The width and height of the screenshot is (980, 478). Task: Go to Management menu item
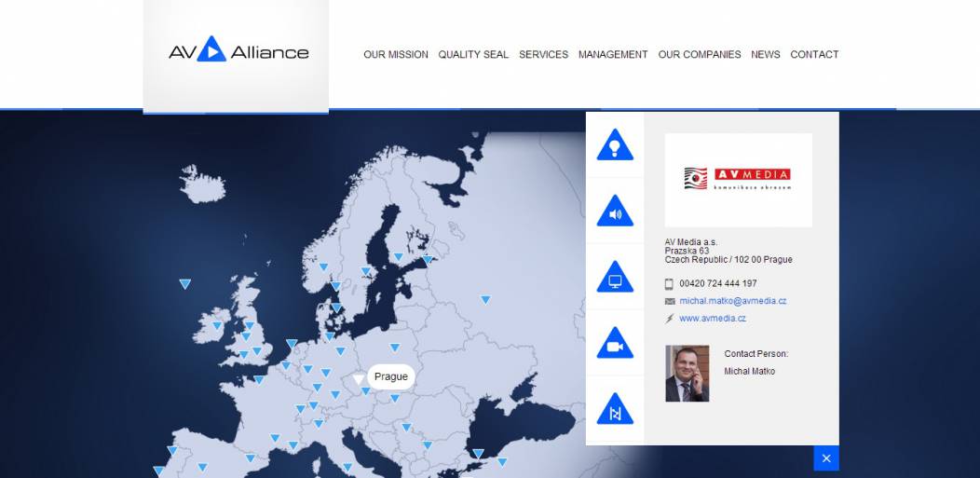click(x=613, y=54)
